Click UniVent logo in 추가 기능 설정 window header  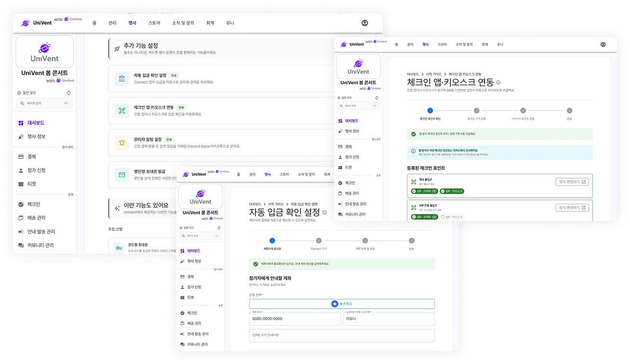click(x=36, y=23)
